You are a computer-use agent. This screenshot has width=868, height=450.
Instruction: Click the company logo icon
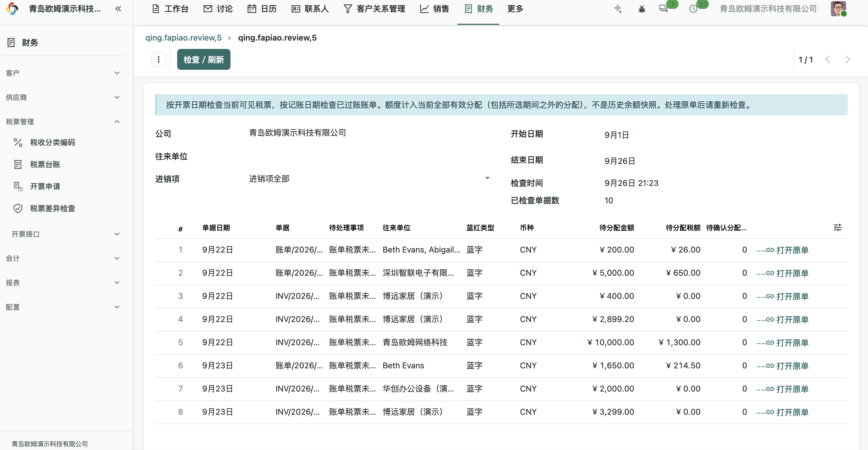click(x=12, y=9)
